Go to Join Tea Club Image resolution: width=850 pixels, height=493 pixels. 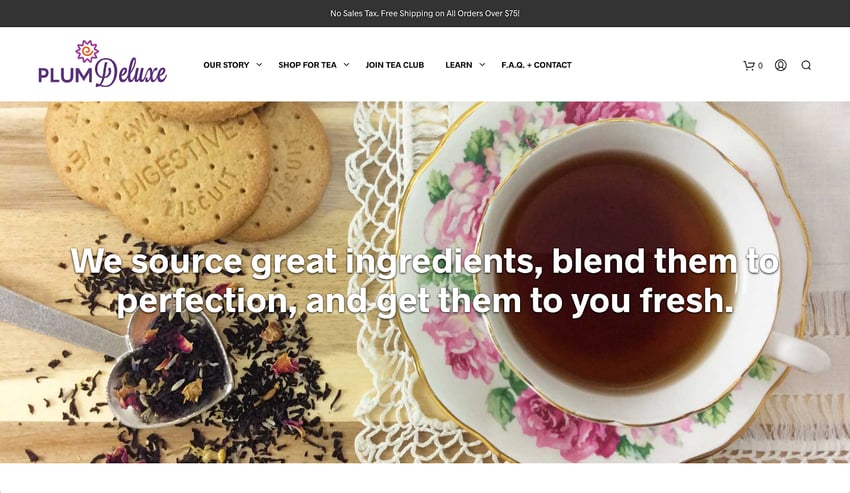pyautogui.click(x=395, y=65)
